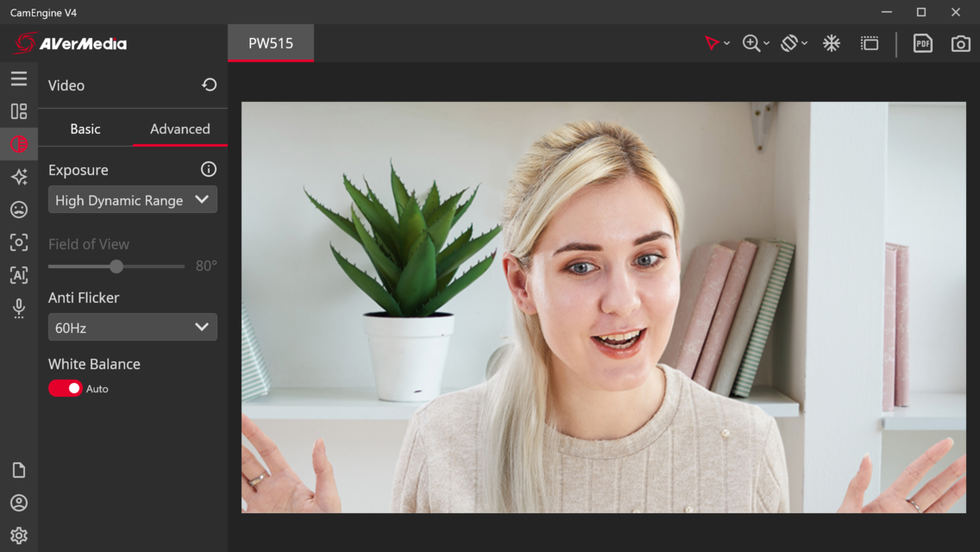This screenshot has width=980, height=552.
Task: Expand zoom tool options arrow
Action: 766,44
